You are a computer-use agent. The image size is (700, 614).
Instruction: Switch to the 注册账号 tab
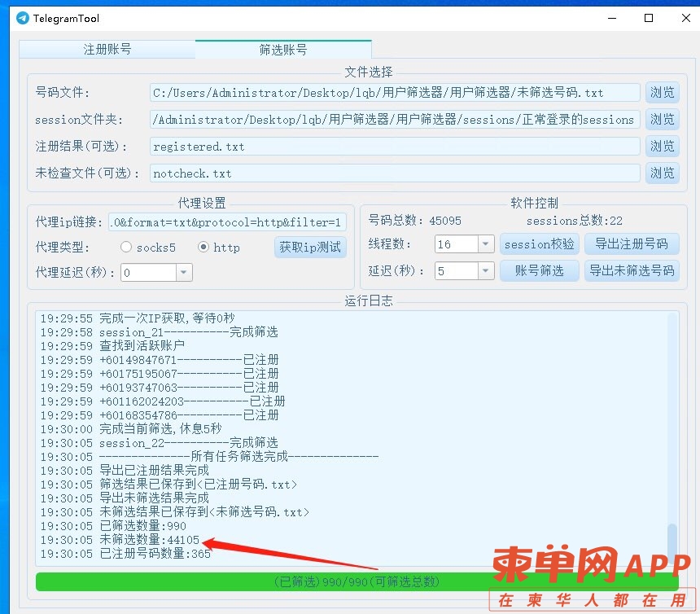[107, 49]
